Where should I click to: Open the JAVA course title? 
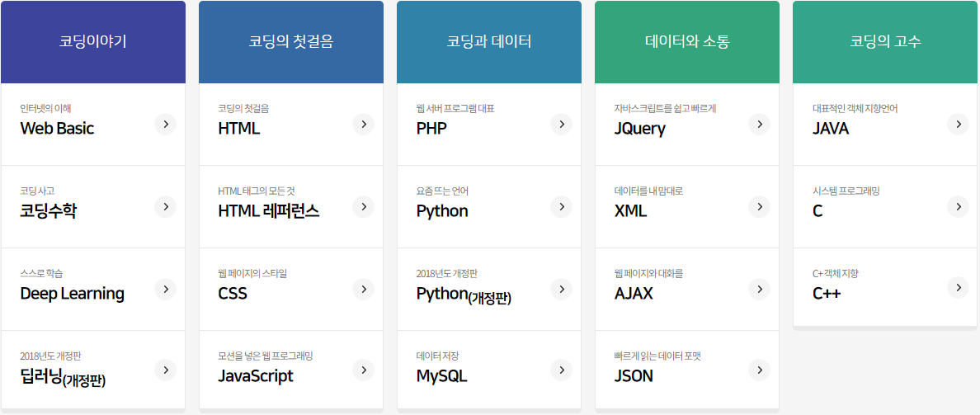coord(831,129)
